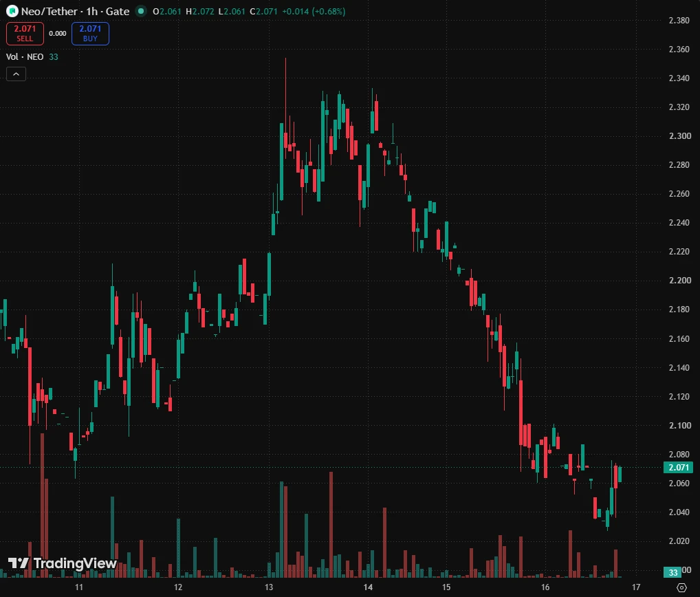700x597 pixels.
Task: Open chart settings gear icon
Action: (681, 587)
